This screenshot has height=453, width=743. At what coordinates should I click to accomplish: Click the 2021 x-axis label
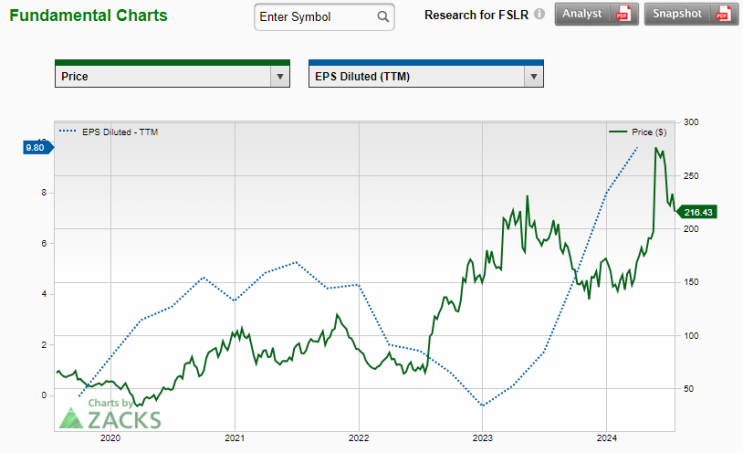(x=235, y=438)
